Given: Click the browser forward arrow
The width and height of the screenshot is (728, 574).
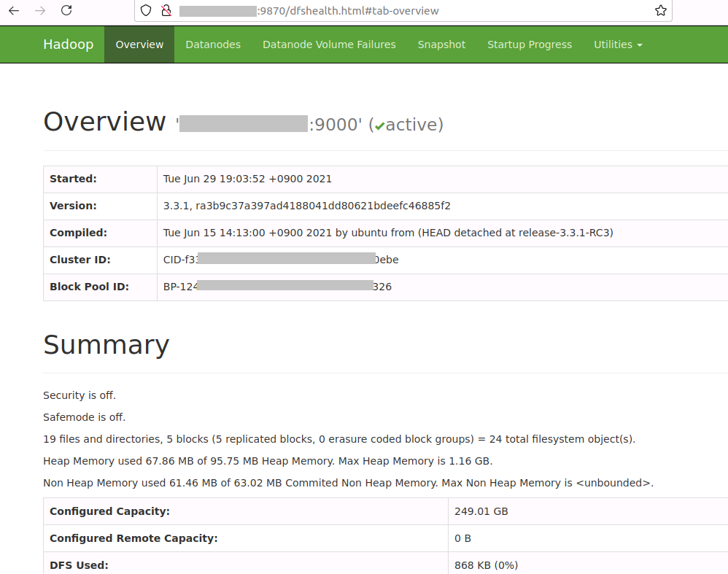Looking at the screenshot, I should point(40,11).
